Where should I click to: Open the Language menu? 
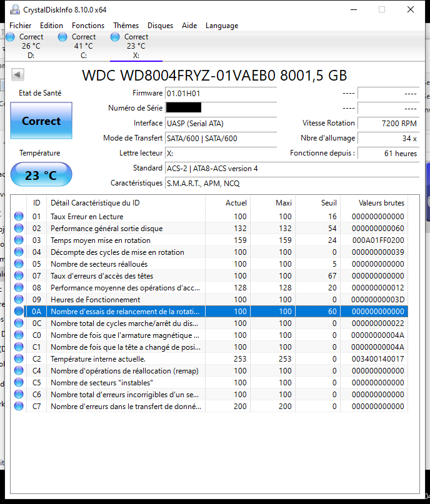pos(222,26)
